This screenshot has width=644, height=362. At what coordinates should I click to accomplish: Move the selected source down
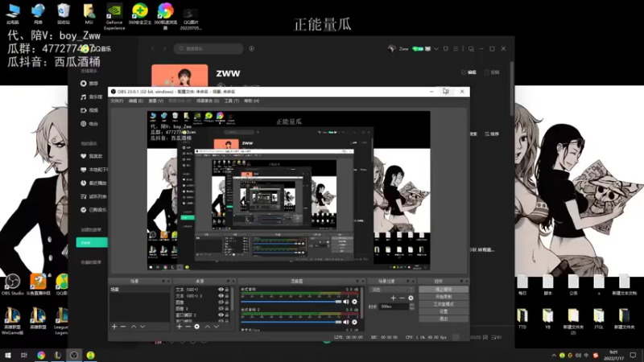pyautogui.click(x=217, y=327)
